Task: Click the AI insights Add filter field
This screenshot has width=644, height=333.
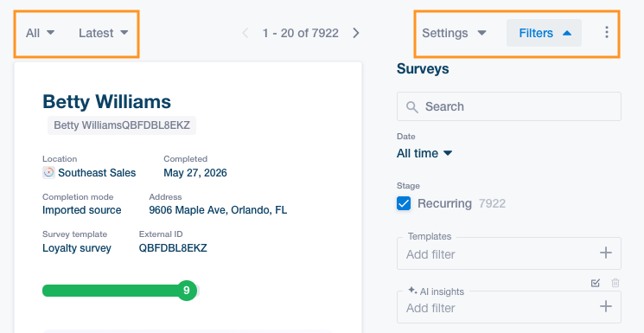Action: (509, 308)
